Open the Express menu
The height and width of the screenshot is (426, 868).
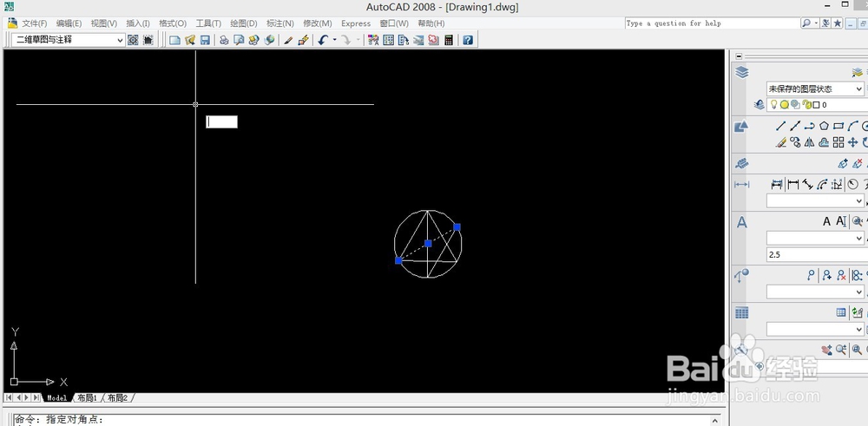click(356, 23)
